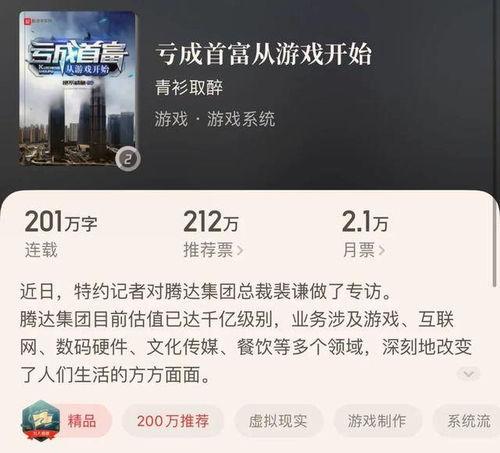The image size is (500, 453).
Task: Tap the small red logo on cover corner
Action: coord(27,20)
